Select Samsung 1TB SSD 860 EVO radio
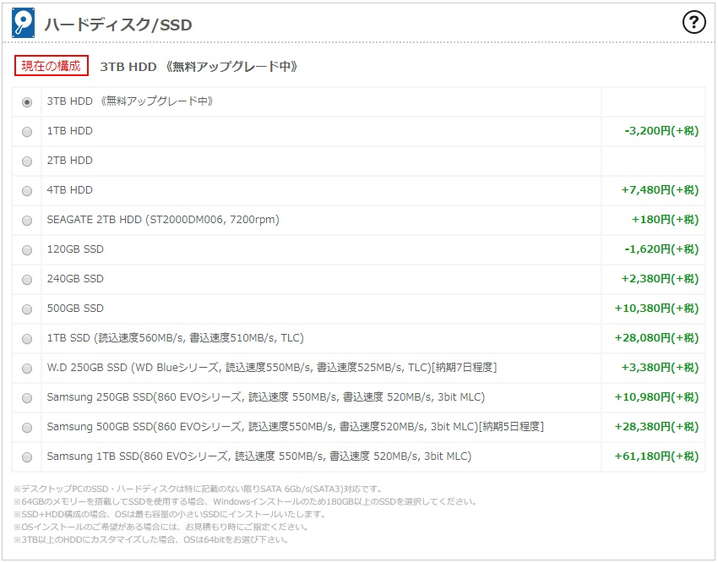The width and height of the screenshot is (718, 563). tap(27, 457)
